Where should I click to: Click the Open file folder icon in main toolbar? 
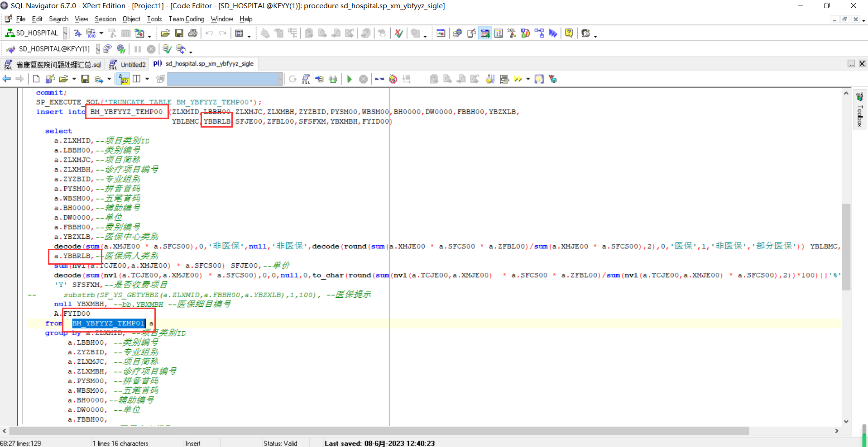click(x=165, y=33)
